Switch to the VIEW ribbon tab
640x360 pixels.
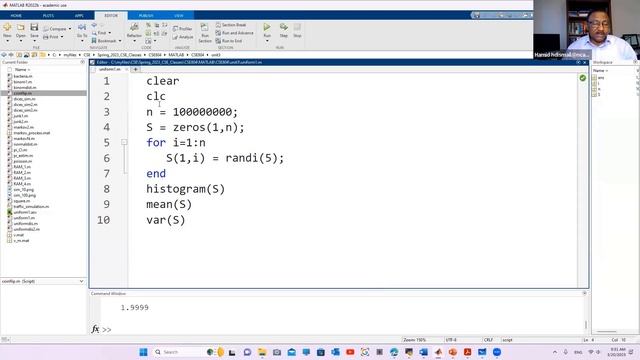click(x=179, y=16)
